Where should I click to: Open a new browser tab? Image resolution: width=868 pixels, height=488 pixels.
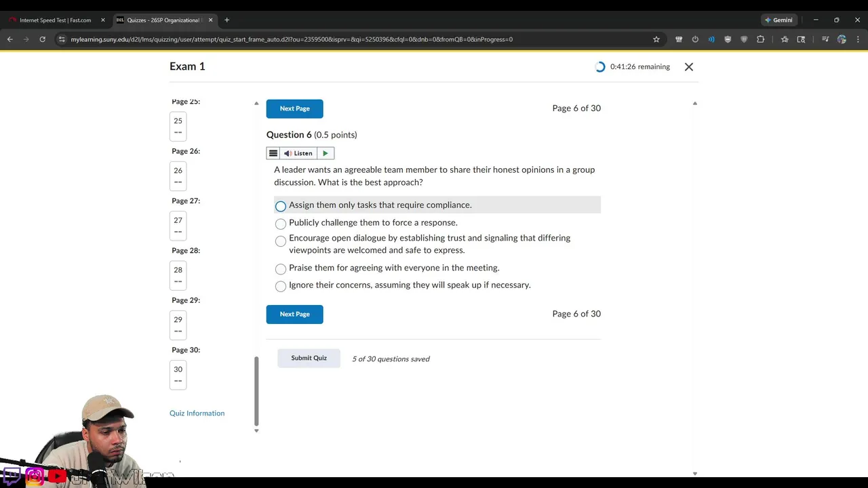[226, 20]
